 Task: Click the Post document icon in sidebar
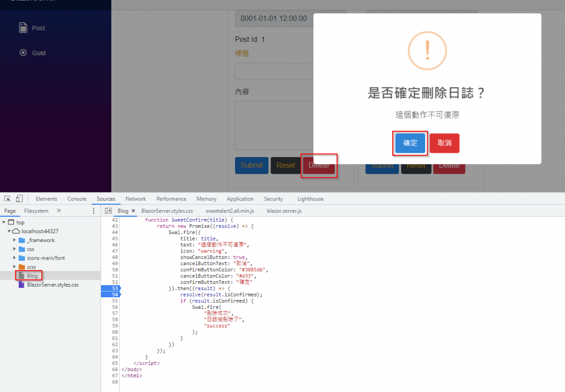(23, 28)
